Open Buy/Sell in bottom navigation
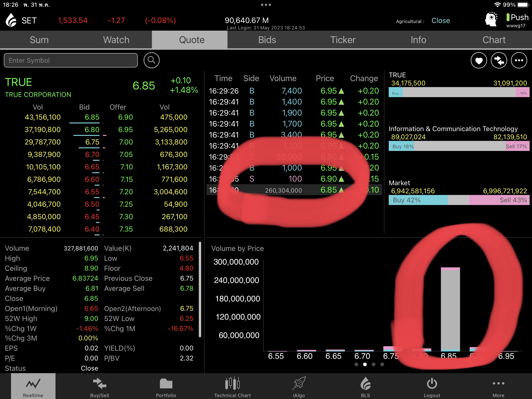Image resolution: width=532 pixels, height=399 pixels. click(x=100, y=386)
